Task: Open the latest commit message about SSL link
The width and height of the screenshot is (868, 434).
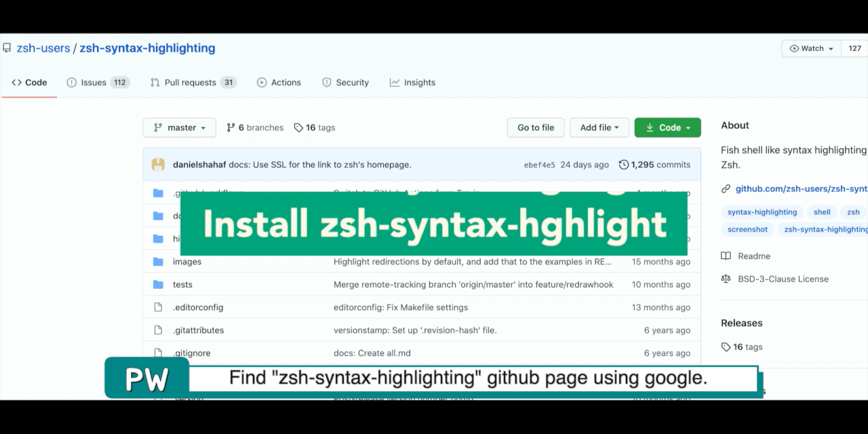Action: click(320, 165)
